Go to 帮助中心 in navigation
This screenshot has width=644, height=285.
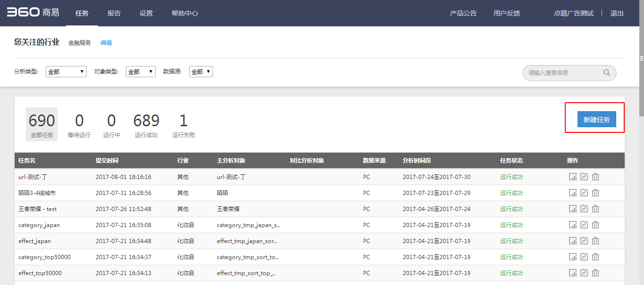185,13
